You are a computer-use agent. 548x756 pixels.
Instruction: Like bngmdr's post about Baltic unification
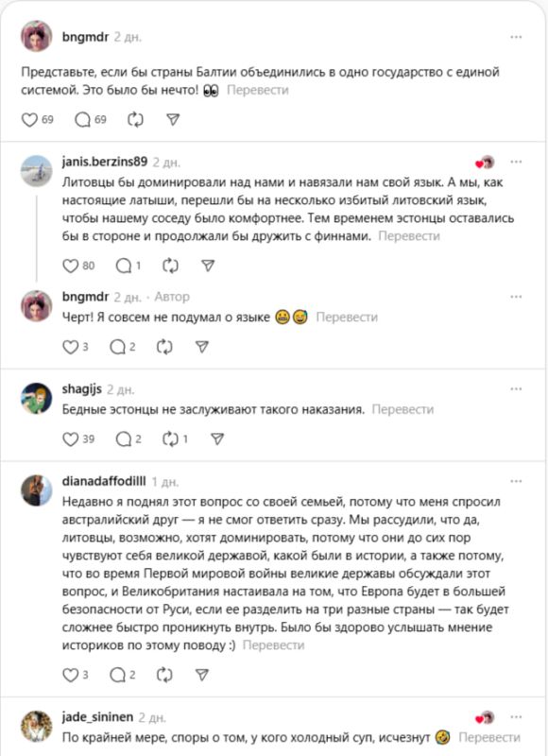tap(28, 118)
